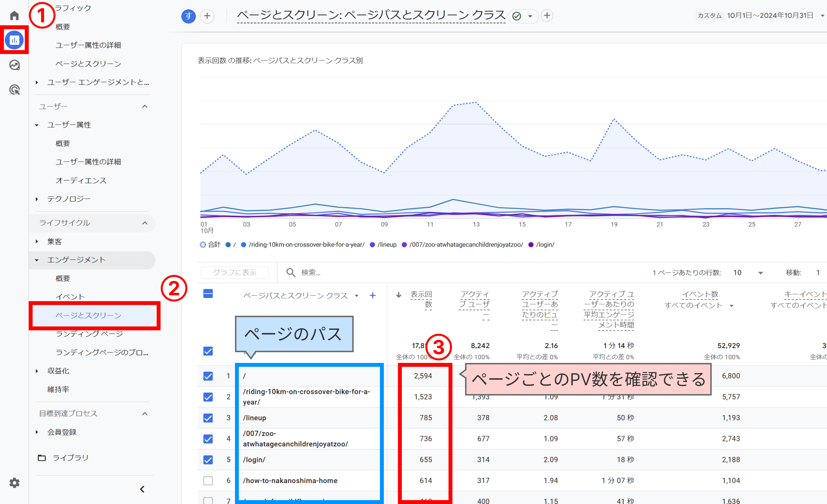
Task: Collapse the ユーザー属性 tree item
Action: pyautogui.click(x=37, y=125)
